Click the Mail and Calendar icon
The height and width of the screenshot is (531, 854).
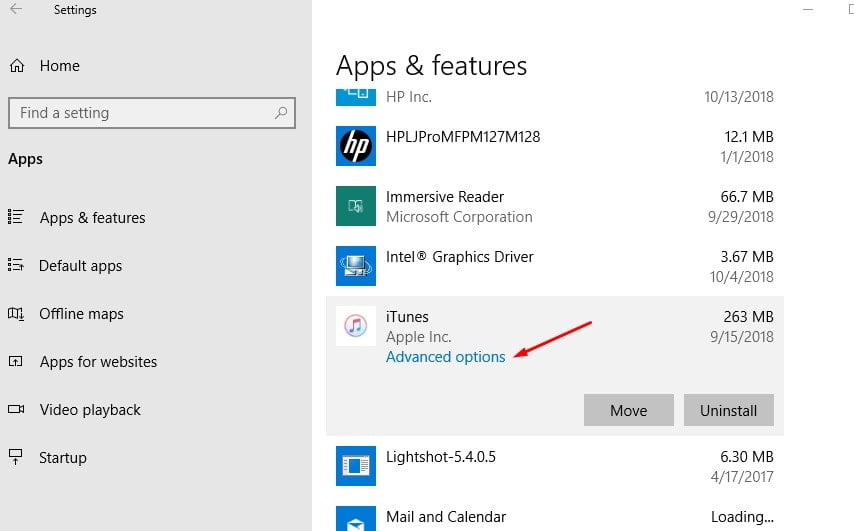click(x=356, y=518)
